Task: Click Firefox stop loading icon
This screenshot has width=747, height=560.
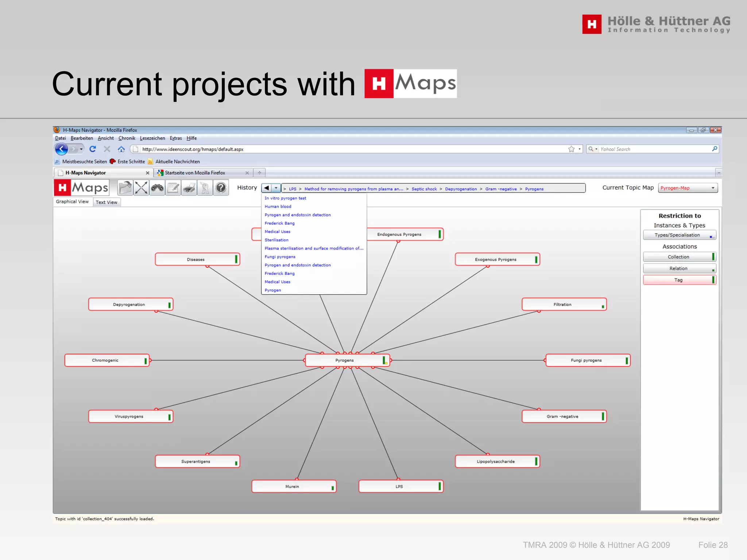Action: tap(107, 149)
